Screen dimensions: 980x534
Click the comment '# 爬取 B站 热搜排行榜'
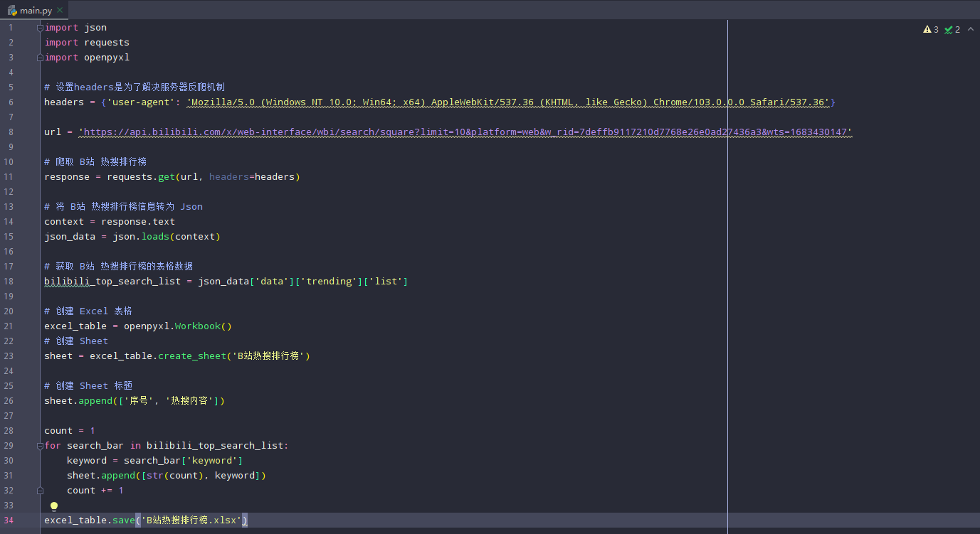(x=95, y=162)
